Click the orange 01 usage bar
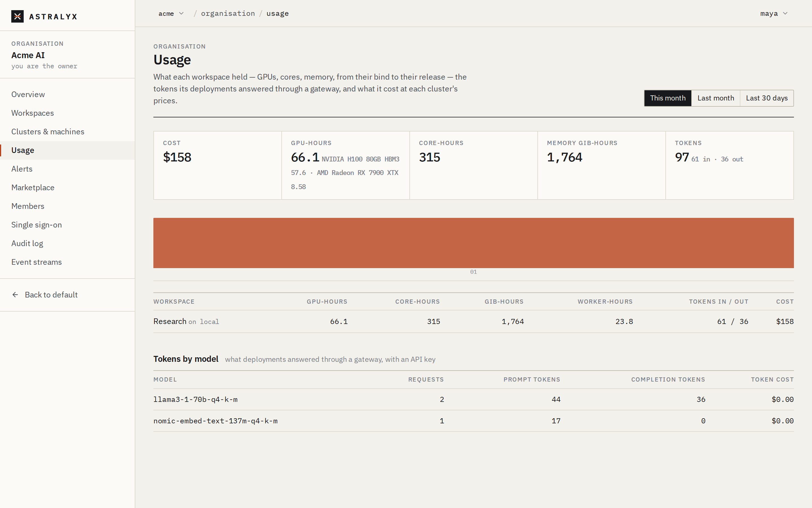Image resolution: width=812 pixels, height=508 pixels. pyautogui.click(x=473, y=243)
